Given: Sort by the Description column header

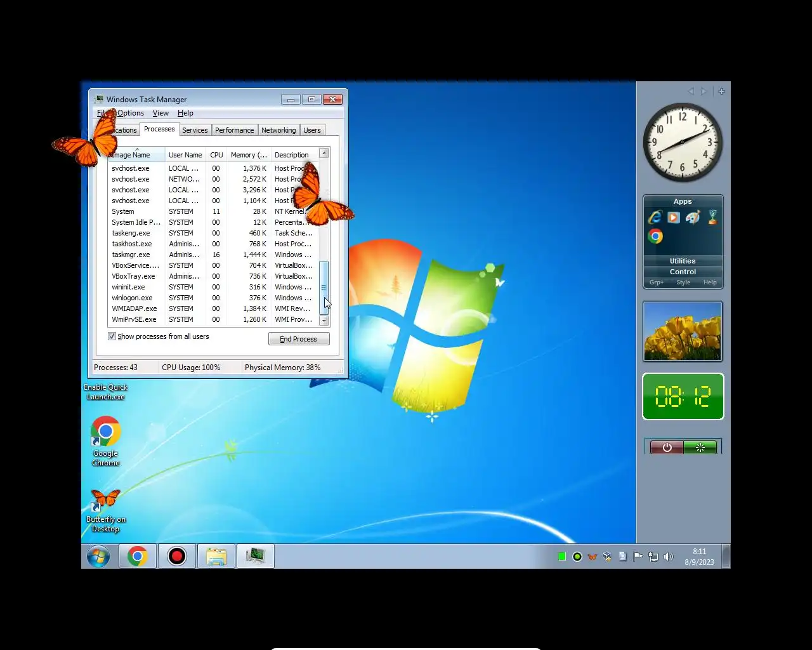Looking at the screenshot, I should (x=294, y=155).
